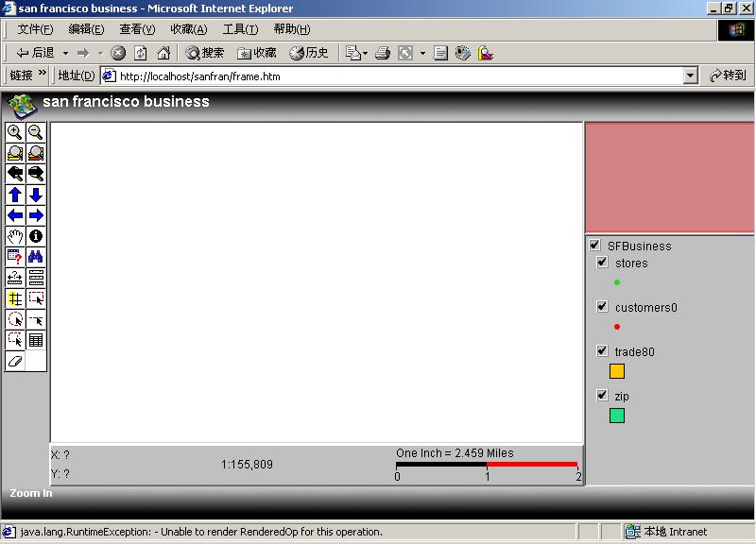Screen dimensions: 756x544
Task: Go to browser Home page icon
Action: pyautogui.click(x=163, y=53)
